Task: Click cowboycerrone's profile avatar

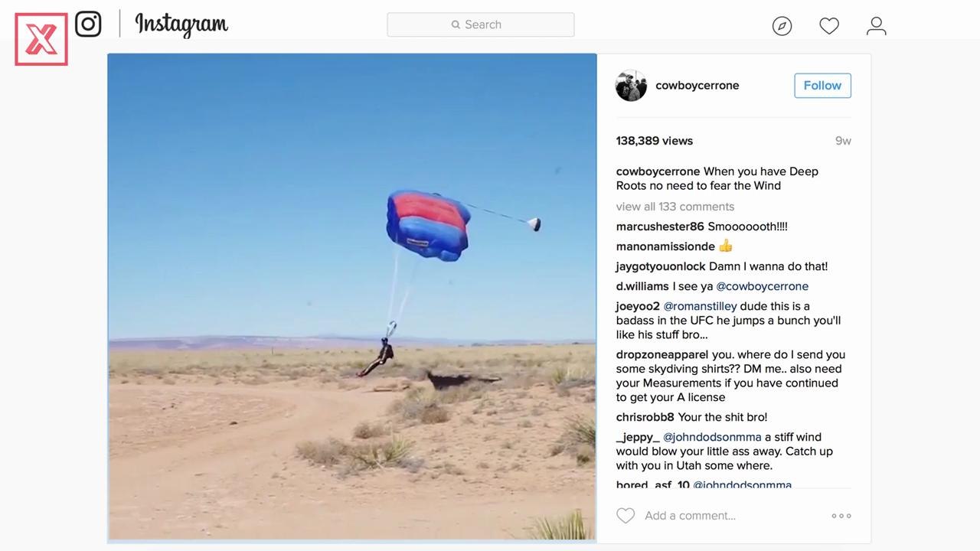Action: pos(631,86)
